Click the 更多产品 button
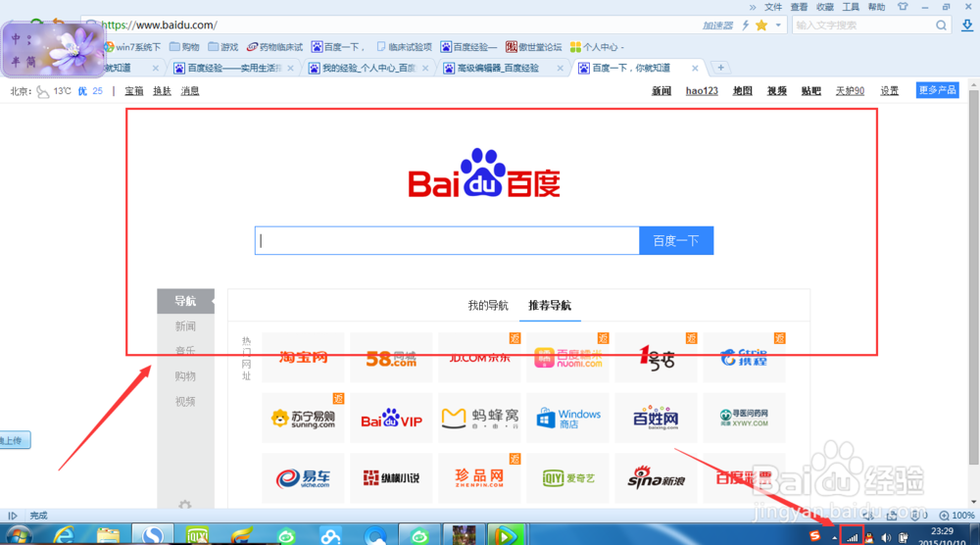Screen dimensions: 980x545 pos(938,90)
